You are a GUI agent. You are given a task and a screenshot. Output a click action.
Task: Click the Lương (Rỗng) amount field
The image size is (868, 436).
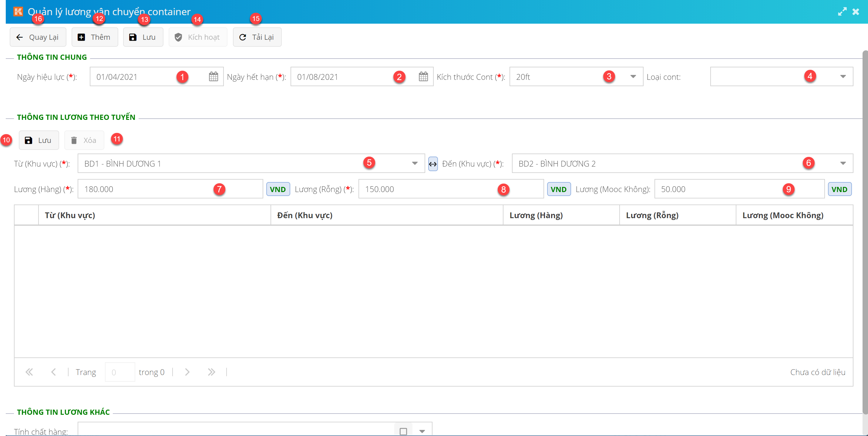pyautogui.click(x=428, y=189)
